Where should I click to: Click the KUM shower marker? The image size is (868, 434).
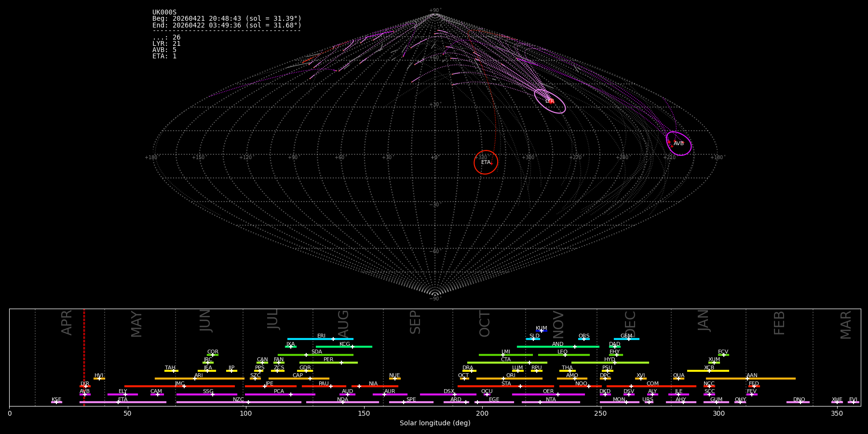point(542,331)
